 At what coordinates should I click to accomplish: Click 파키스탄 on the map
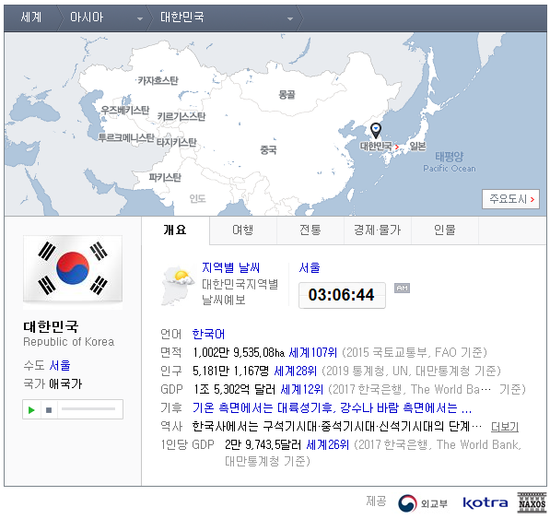point(165,177)
